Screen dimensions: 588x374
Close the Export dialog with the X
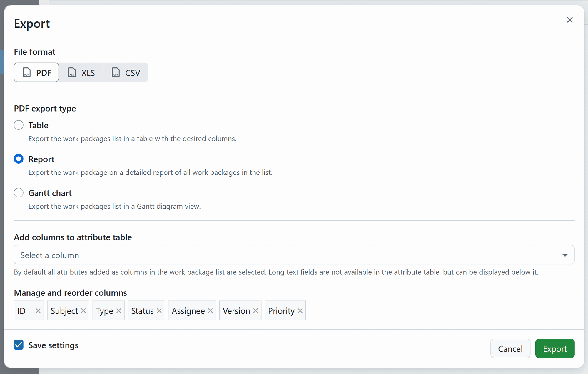pos(570,20)
